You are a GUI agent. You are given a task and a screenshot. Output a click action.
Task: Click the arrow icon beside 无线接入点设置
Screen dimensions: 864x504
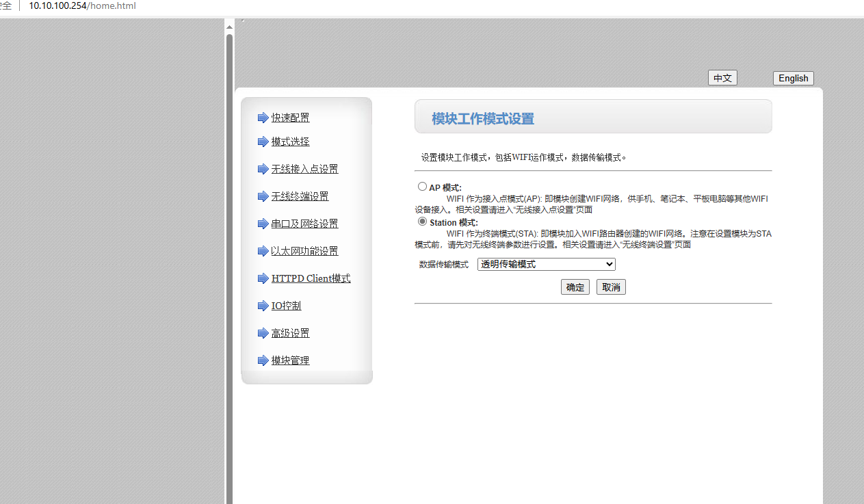click(263, 169)
